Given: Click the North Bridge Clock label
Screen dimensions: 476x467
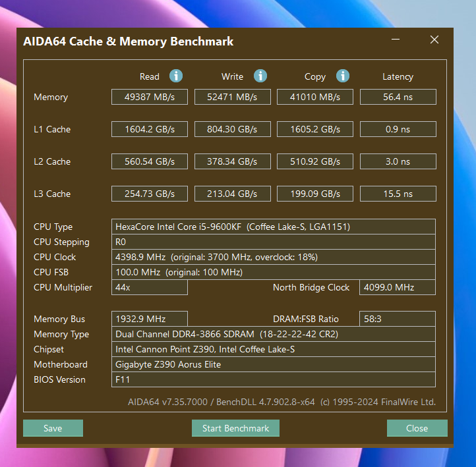Looking at the screenshot, I should pyautogui.click(x=311, y=287).
